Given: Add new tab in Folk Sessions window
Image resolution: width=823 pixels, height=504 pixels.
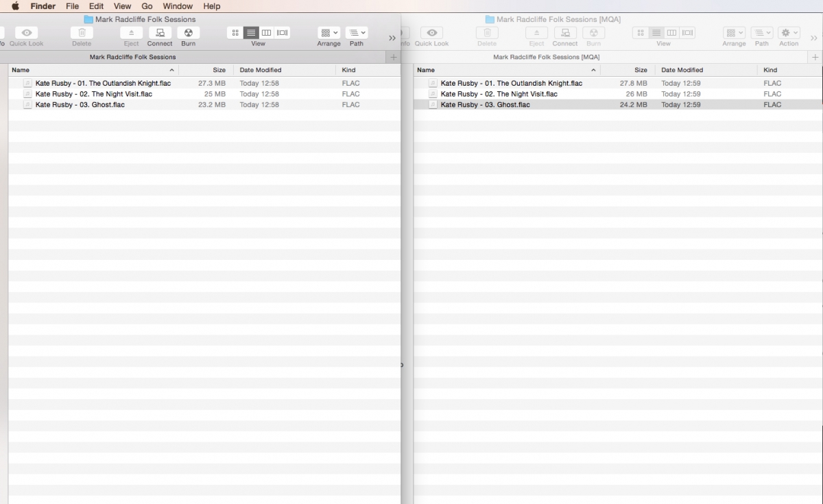Looking at the screenshot, I should (393, 57).
